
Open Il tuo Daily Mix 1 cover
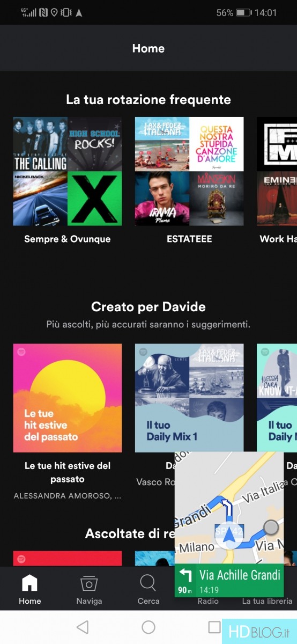[189, 398]
